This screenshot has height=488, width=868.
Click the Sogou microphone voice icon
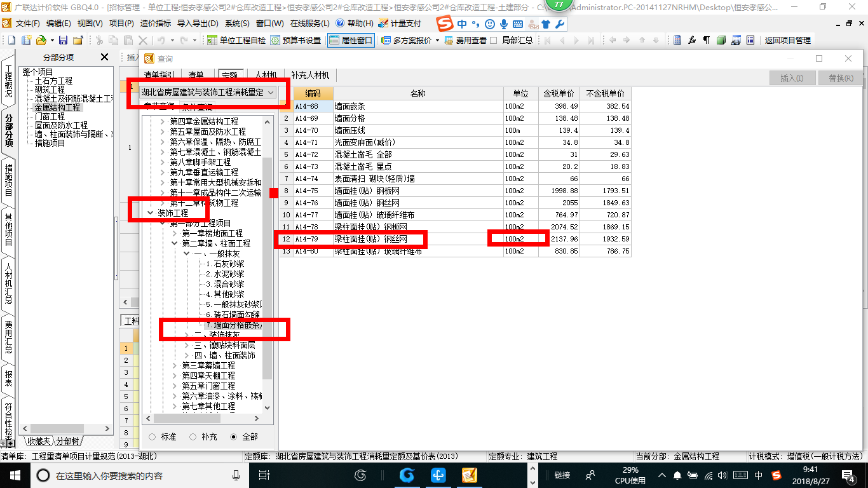tap(503, 24)
